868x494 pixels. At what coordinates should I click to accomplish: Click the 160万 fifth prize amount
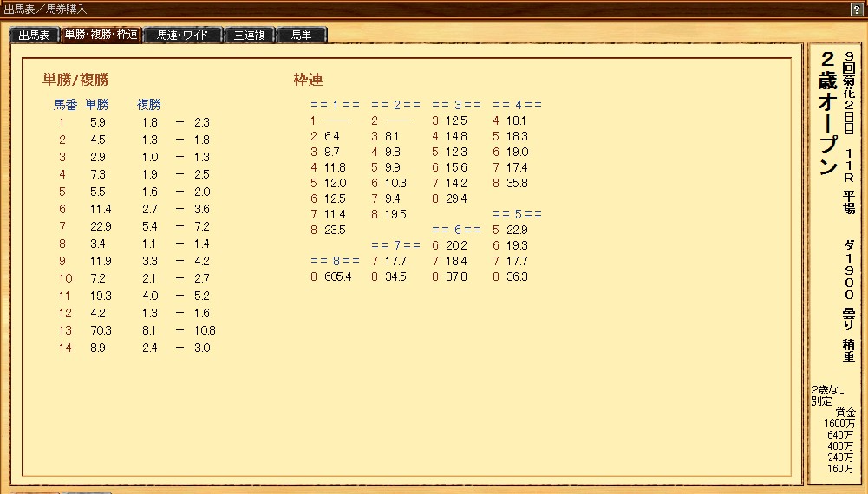pyautogui.click(x=841, y=469)
